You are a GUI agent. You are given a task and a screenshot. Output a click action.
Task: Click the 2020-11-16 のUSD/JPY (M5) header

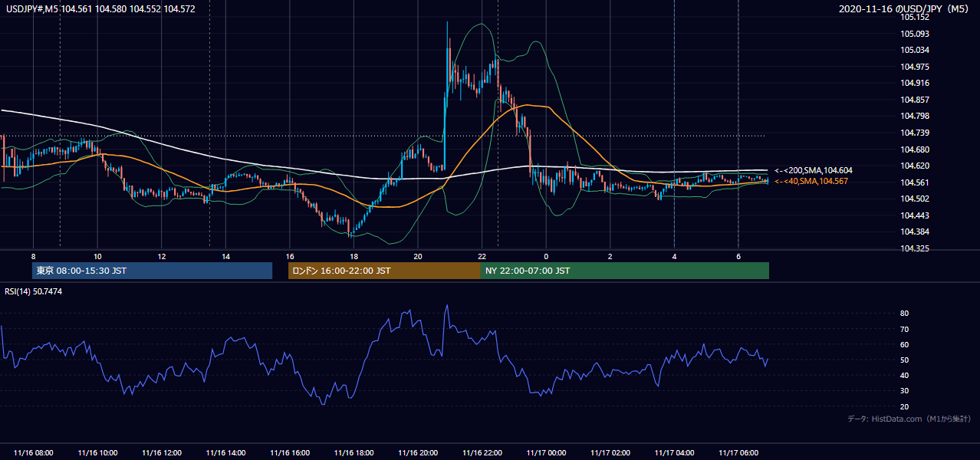tap(904, 8)
